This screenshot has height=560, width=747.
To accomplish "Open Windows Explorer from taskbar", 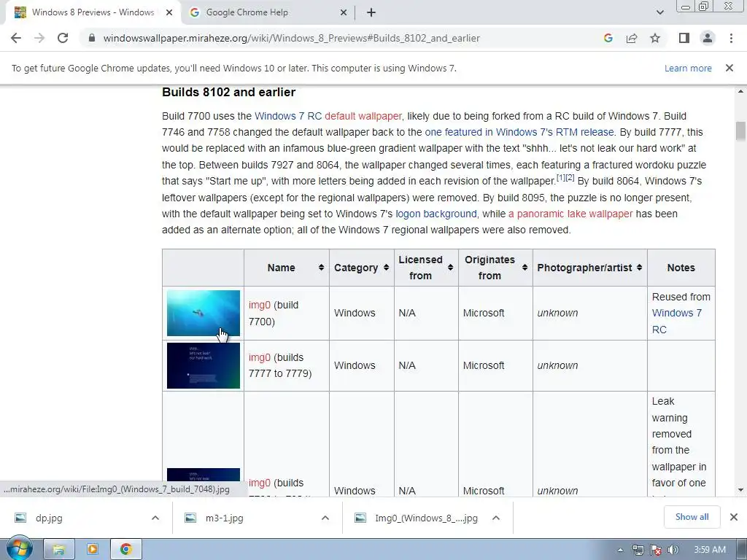I will pos(59,550).
